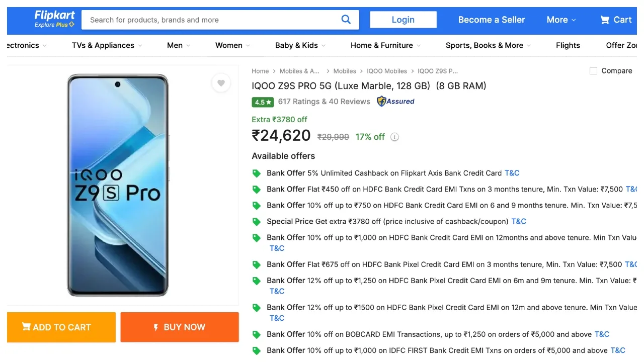
Task: Expand the Electronics category menu
Action: coord(27,45)
